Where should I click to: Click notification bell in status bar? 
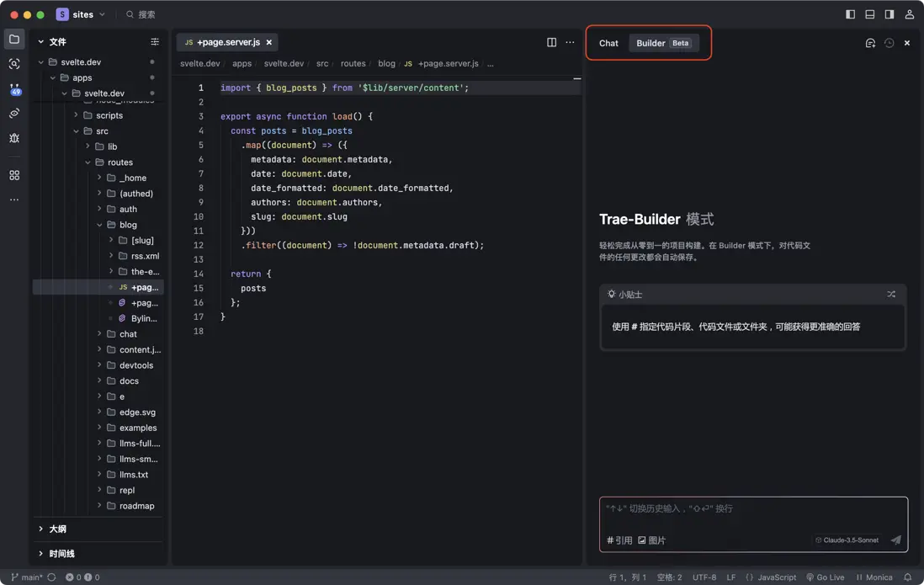(907, 577)
